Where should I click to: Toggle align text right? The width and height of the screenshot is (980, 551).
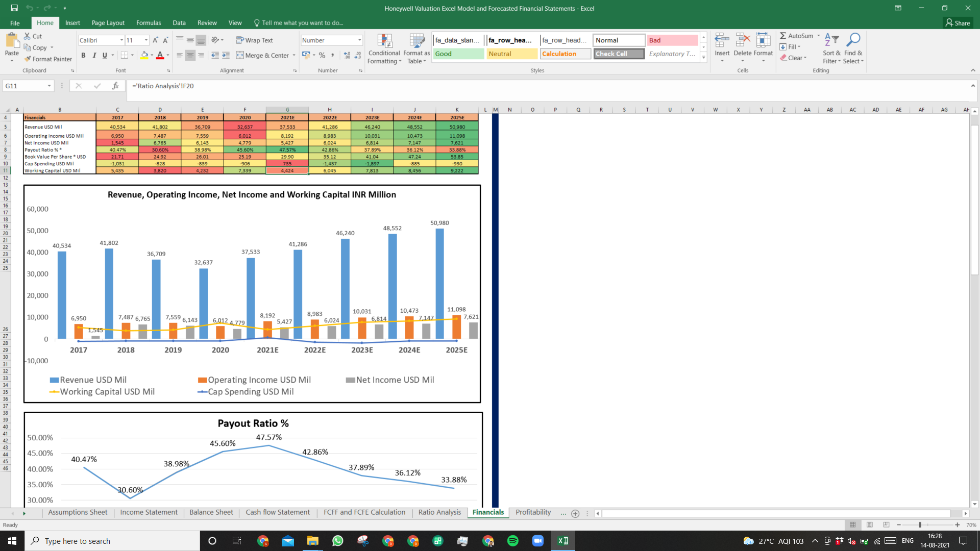click(x=201, y=55)
